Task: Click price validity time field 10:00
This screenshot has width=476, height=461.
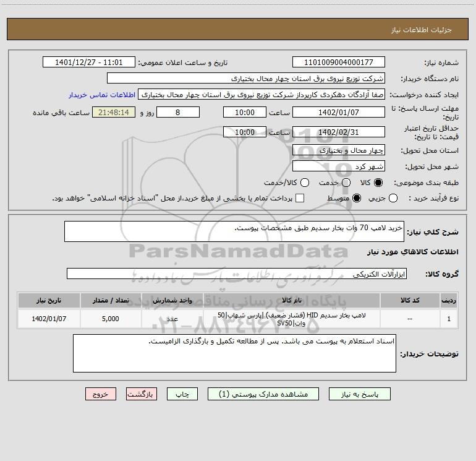Action: pos(245,132)
